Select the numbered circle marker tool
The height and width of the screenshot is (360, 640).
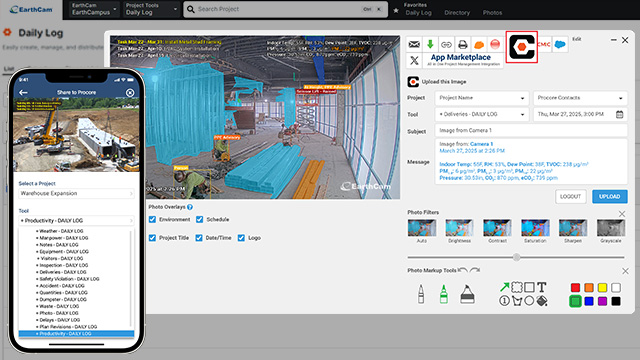tap(504, 301)
